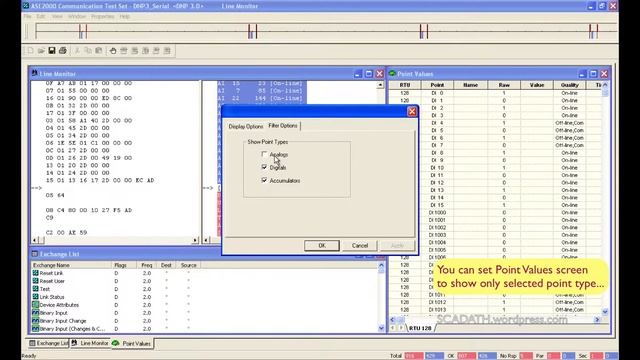Select the Device Attributes exchange row
Viewport: 640px width, 360px height.
(204, 305)
